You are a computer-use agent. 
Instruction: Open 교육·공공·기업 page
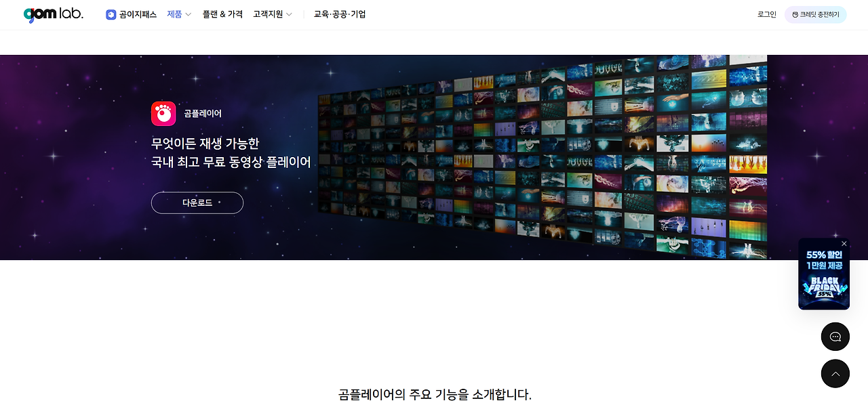click(x=340, y=14)
